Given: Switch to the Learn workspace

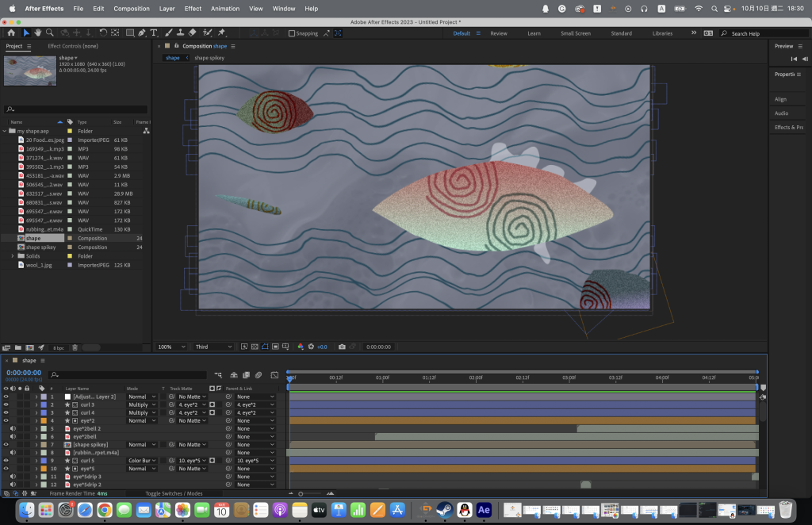Looking at the screenshot, I should (x=534, y=33).
